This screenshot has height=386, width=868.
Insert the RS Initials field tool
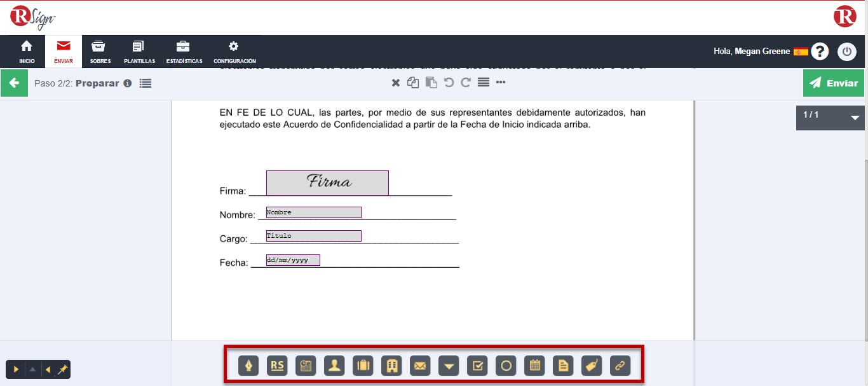tap(276, 366)
